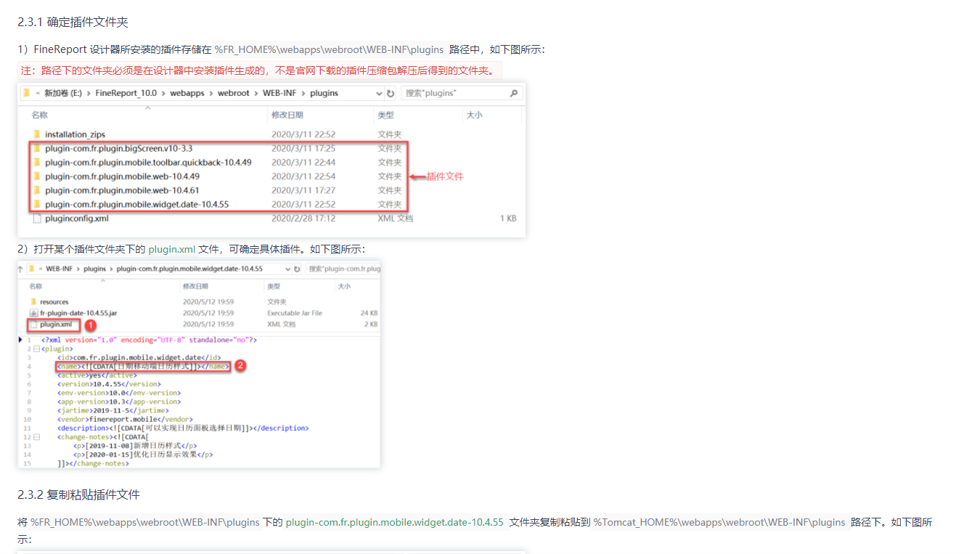Sort by 大小 column in plugins explorer
The image size is (980, 554).
(x=474, y=115)
